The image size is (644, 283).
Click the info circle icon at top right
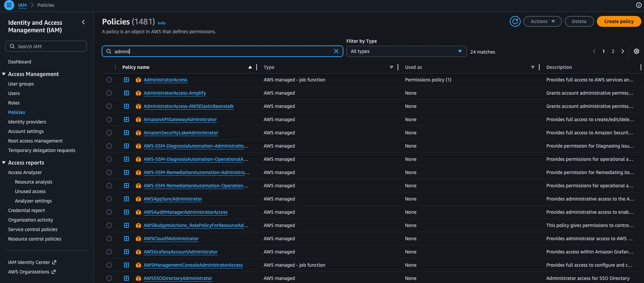[639, 5]
